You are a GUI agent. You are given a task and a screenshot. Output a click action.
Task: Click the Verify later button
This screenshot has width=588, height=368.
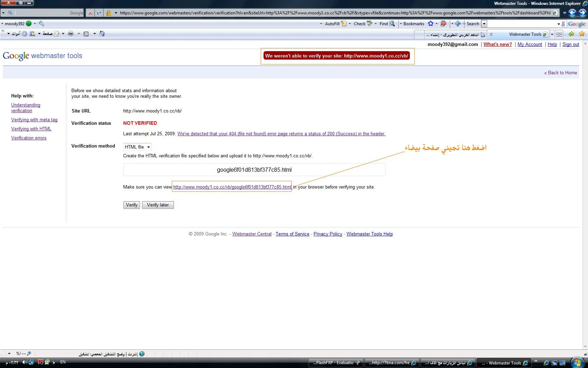pyautogui.click(x=158, y=205)
